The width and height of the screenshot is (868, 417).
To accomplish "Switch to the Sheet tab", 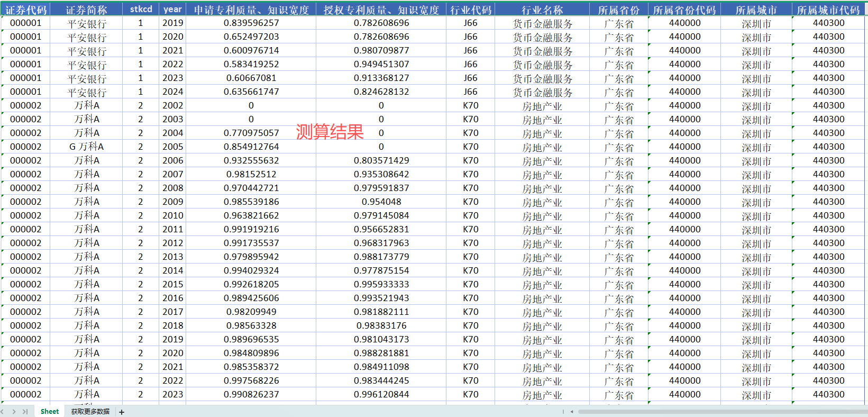I will pyautogui.click(x=50, y=412).
